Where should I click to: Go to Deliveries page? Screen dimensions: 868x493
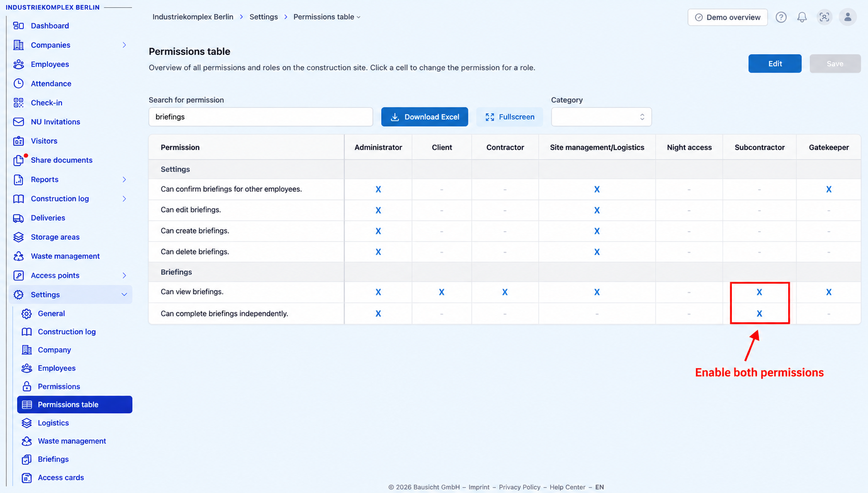point(48,218)
